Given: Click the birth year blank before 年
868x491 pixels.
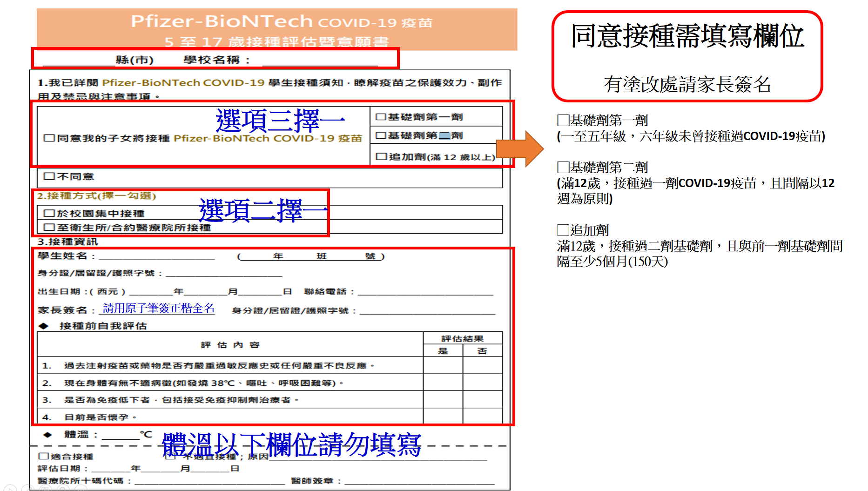Looking at the screenshot, I should (151, 291).
